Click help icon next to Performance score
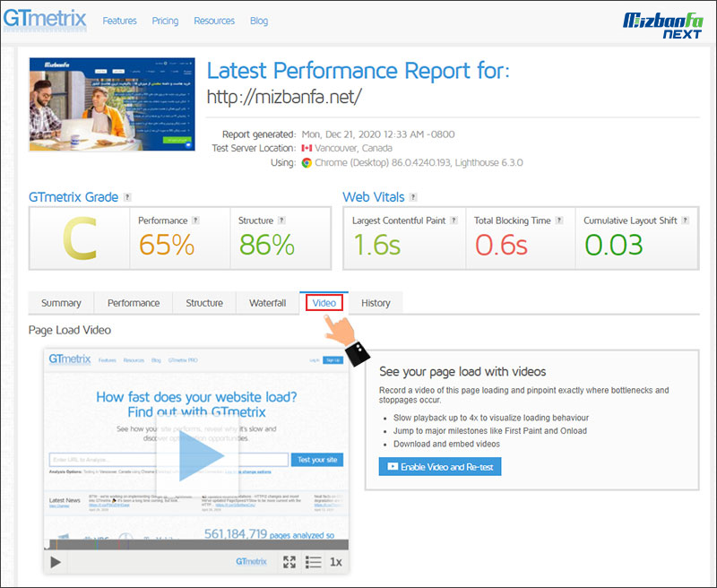 tap(195, 220)
